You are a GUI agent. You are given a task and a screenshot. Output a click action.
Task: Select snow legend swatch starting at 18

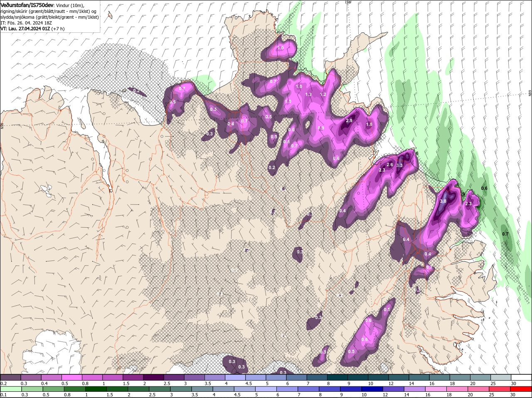461,377
